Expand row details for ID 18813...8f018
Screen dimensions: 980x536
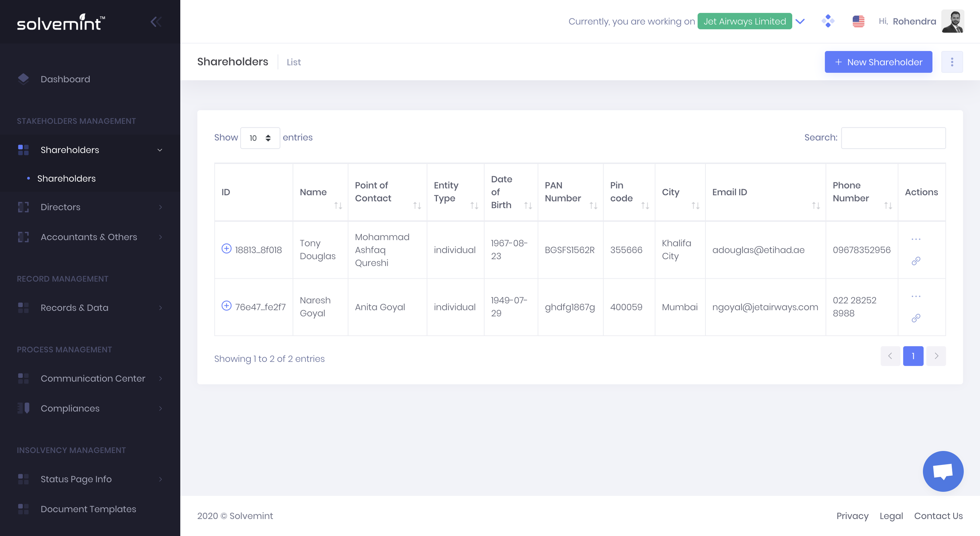[226, 249]
